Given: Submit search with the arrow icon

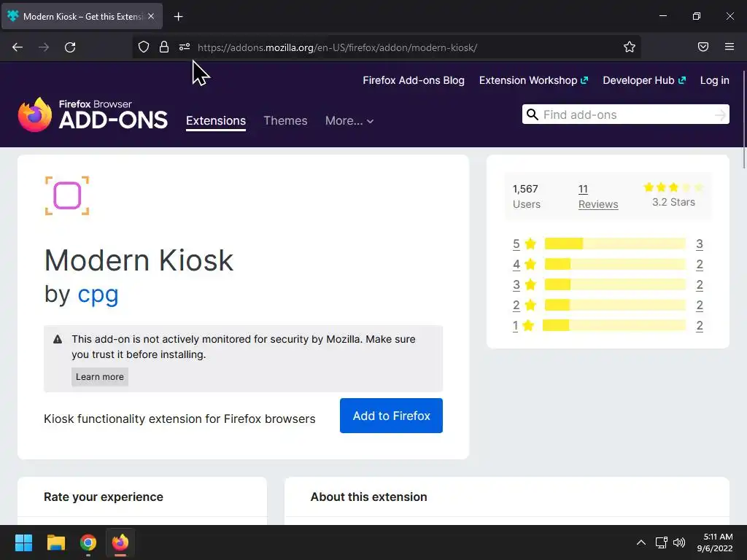Looking at the screenshot, I should coord(720,114).
